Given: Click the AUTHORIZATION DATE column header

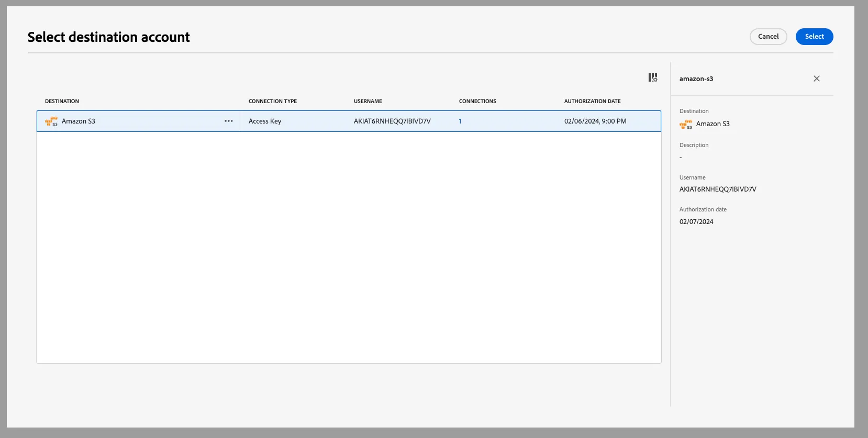Looking at the screenshot, I should click(593, 102).
